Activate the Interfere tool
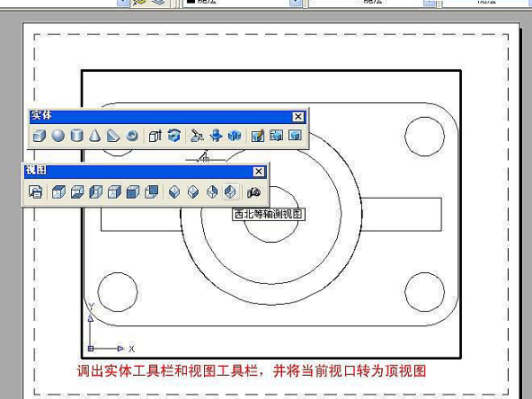532x399 pixels. pyautogui.click(x=234, y=136)
